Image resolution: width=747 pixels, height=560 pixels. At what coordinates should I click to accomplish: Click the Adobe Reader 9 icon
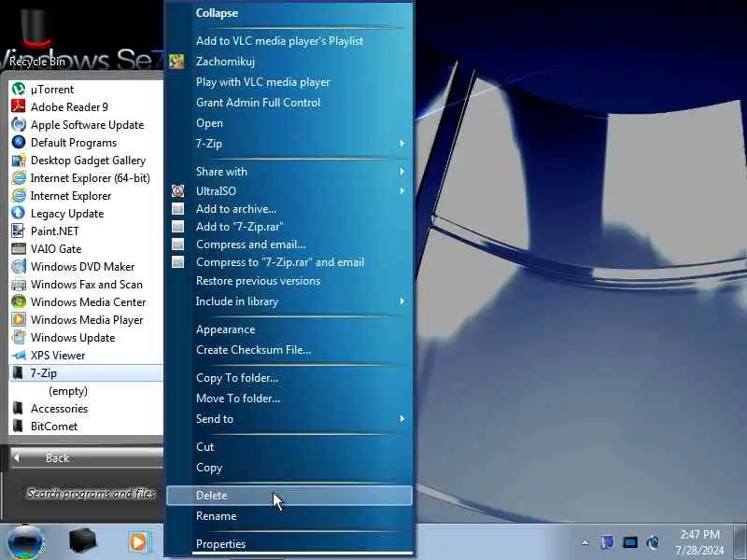[19, 106]
